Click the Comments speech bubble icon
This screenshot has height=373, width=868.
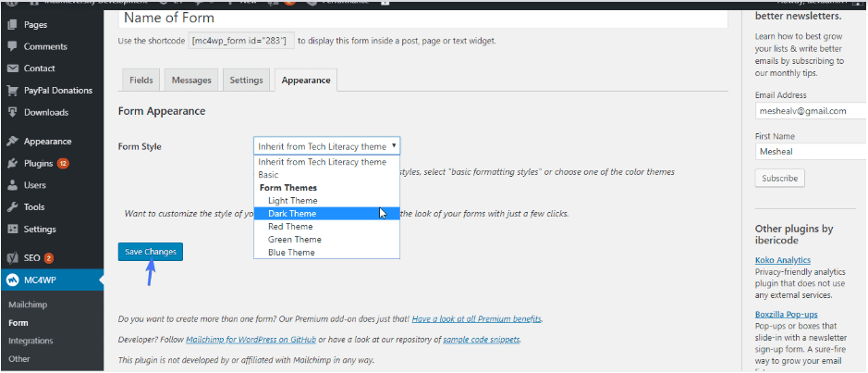(13, 46)
